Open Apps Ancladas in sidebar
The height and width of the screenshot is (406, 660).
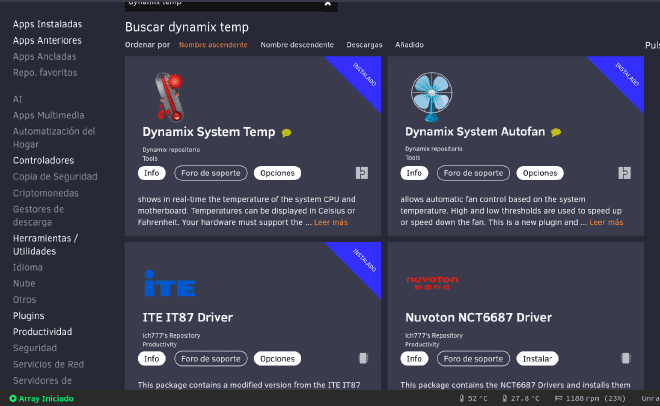(x=45, y=56)
